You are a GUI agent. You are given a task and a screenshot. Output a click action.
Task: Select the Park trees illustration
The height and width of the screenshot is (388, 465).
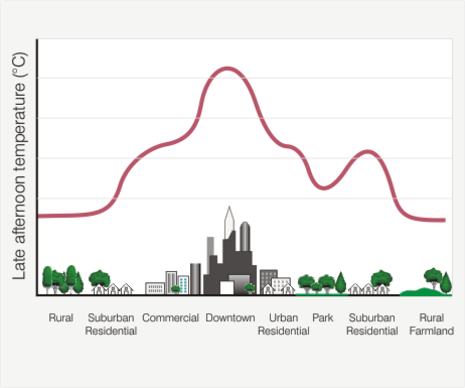click(x=322, y=283)
